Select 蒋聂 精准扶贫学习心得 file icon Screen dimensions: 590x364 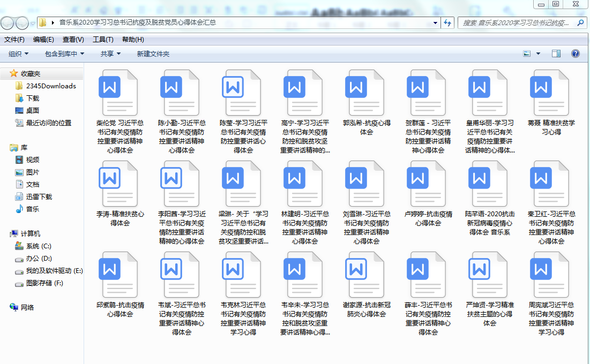(550, 93)
